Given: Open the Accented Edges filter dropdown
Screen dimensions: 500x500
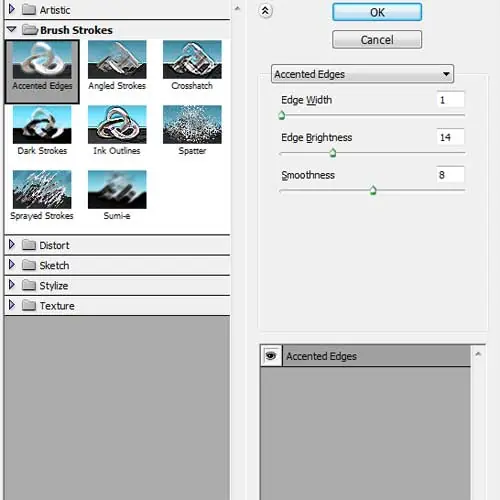Looking at the screenshot, I should (x=362, y=74).
